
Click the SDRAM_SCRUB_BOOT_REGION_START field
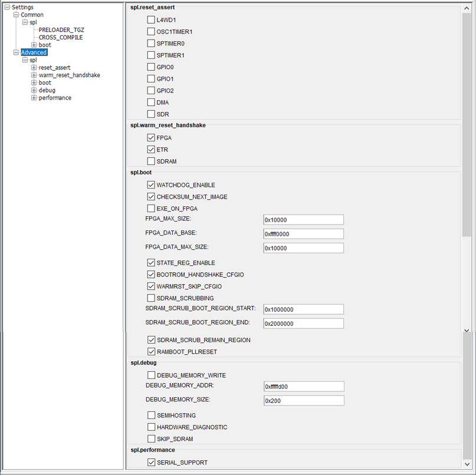click(303, 309)
